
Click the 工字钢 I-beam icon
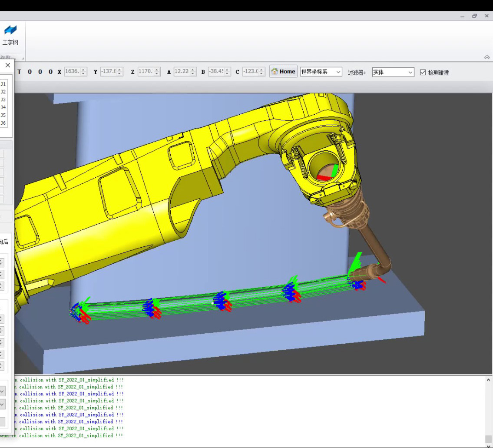click(x=10, y=30)
